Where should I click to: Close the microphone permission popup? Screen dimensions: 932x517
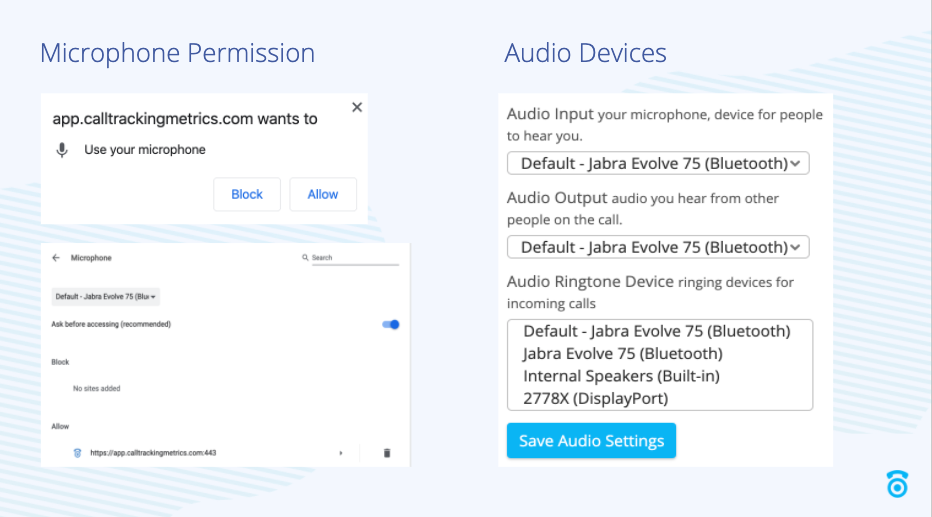(x=357, y=107)
